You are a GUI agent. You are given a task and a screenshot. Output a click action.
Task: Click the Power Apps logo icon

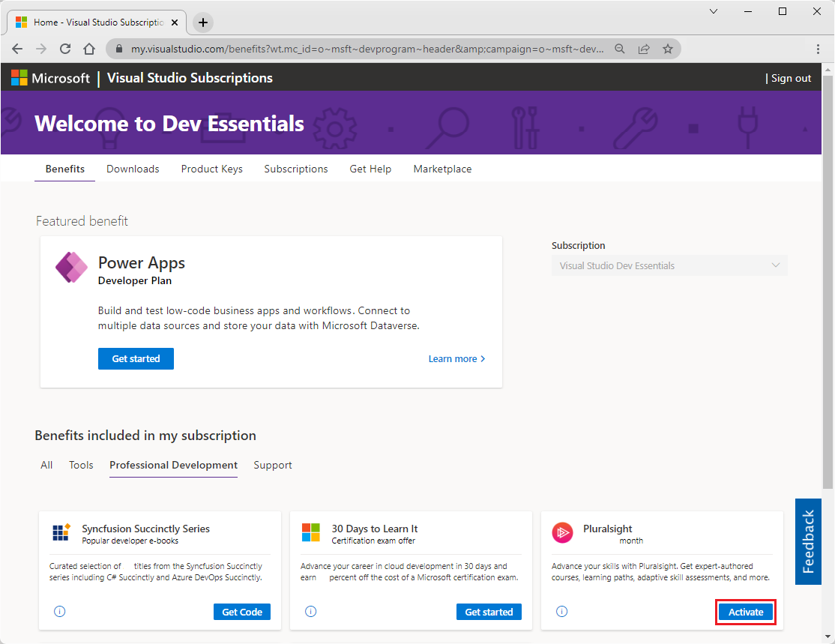(72, 268)
